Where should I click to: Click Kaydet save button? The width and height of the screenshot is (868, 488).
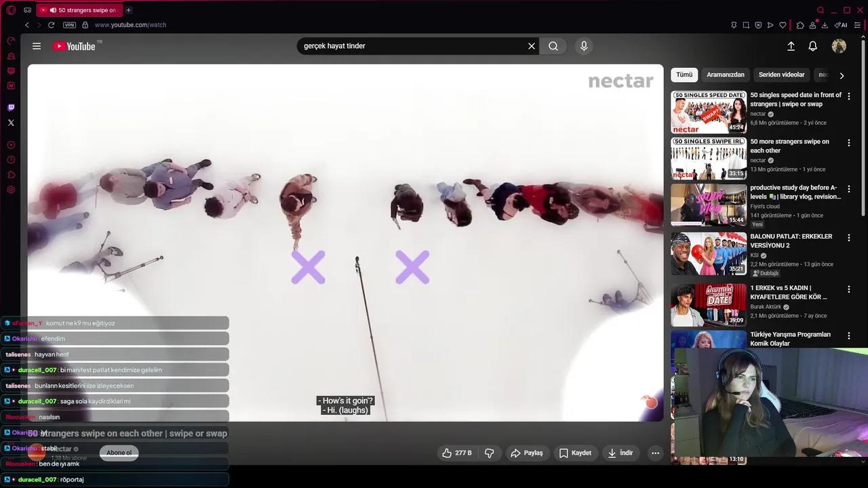click(575, 453)
